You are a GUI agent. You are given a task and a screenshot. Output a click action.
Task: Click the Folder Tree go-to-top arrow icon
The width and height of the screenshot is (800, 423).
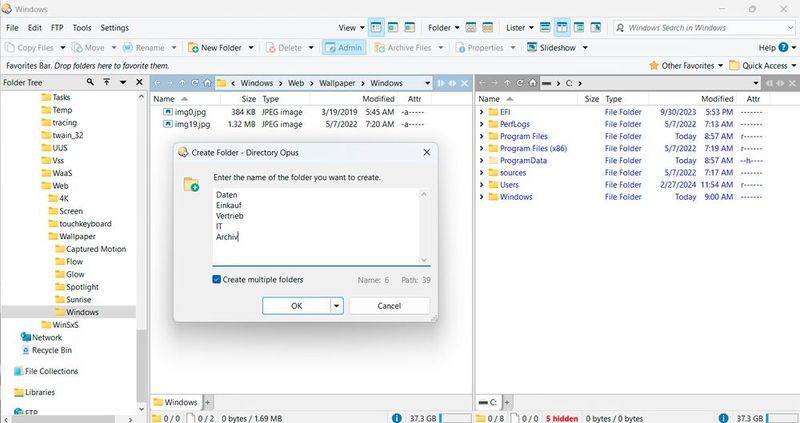pos(107,82)
